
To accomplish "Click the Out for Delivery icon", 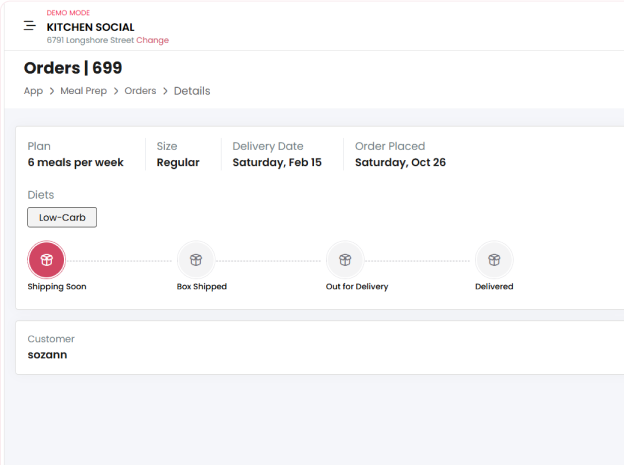I will (x=345, y=260).
